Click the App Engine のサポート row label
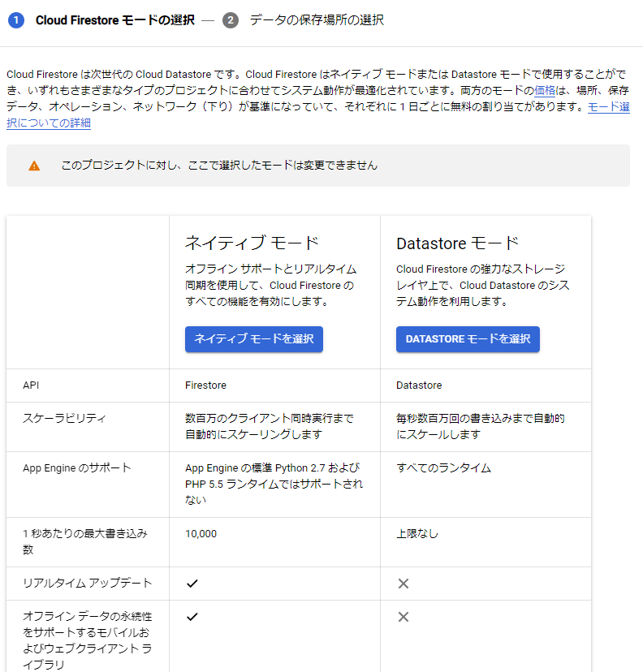This screenshot has width=643, height=672. pos(63,468)
